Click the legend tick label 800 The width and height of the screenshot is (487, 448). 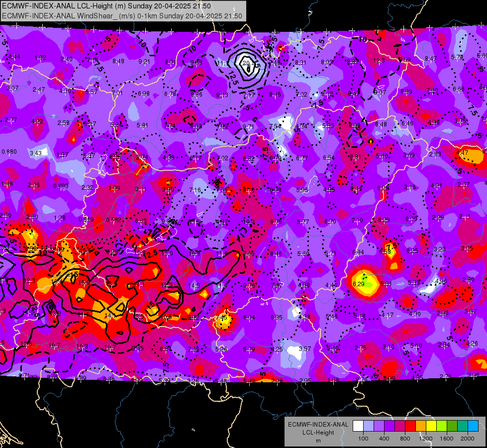point(405,439)
